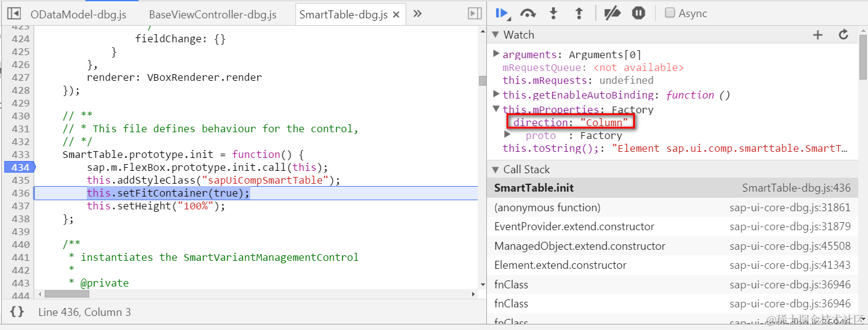Viewport: 868px width, 330px height.
Task: Toggle the debugger sidebar pane icon
Action: [x=474, y=13]
